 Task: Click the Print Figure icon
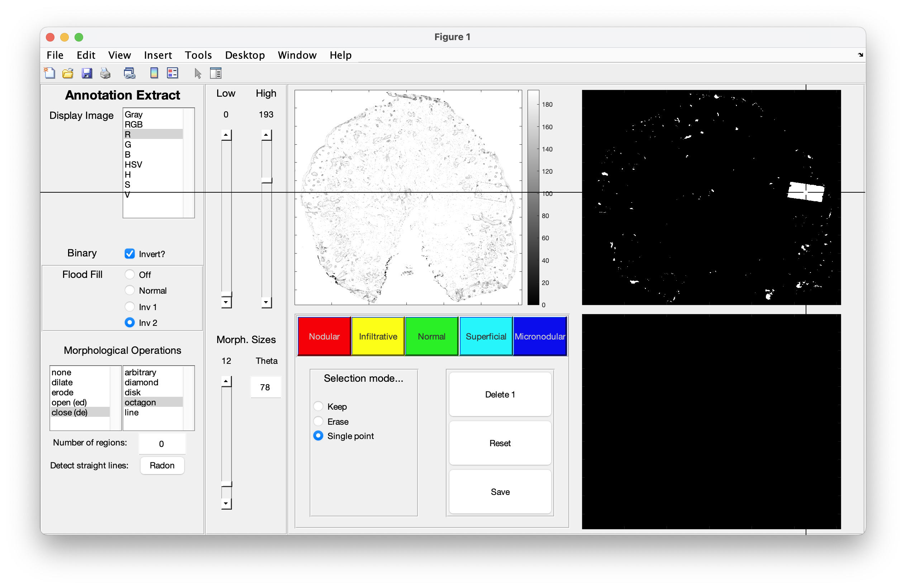coord(105,73)
